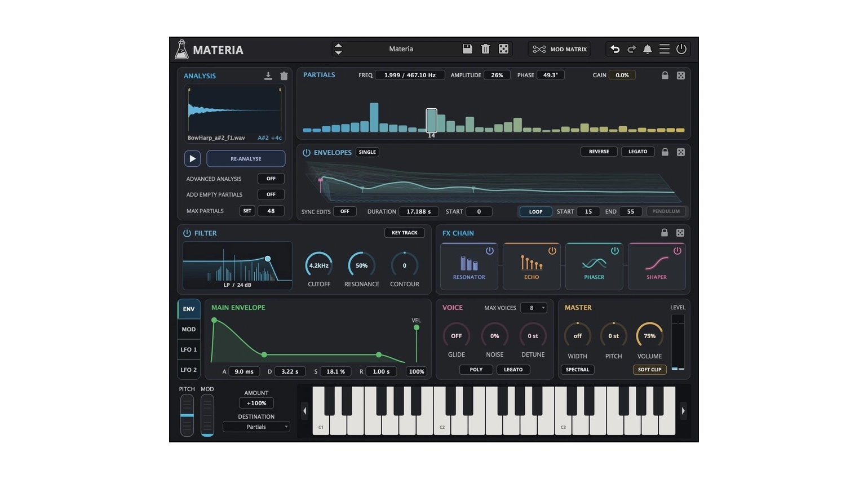
Task: Enable Key Track for the filter
Action: [405, 233]
